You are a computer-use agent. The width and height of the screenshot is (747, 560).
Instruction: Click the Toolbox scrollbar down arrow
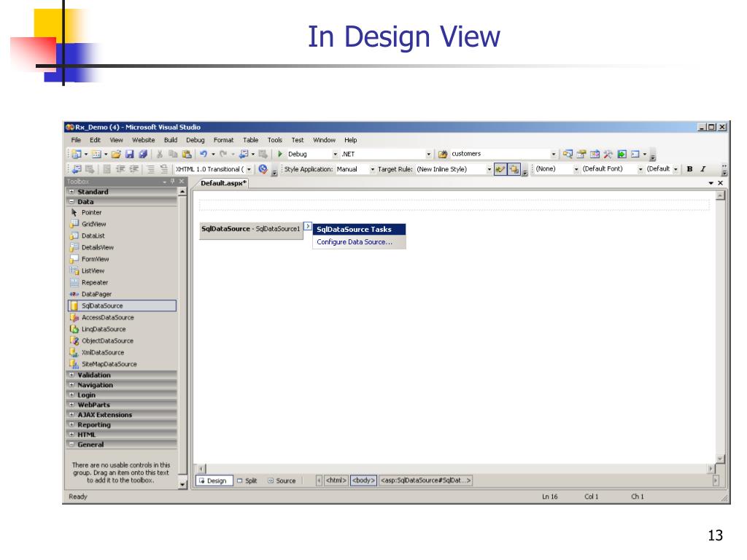182,484
